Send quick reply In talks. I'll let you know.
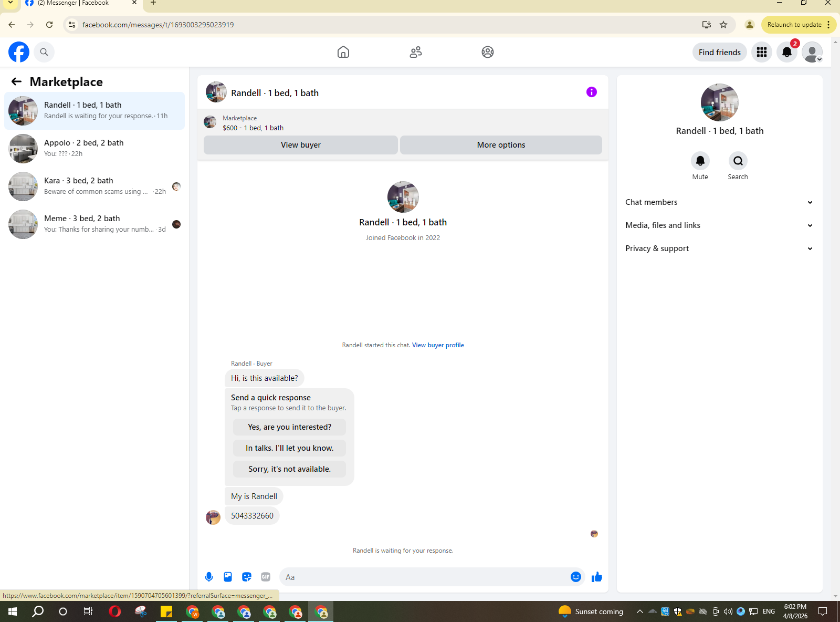 pos(290,448)
